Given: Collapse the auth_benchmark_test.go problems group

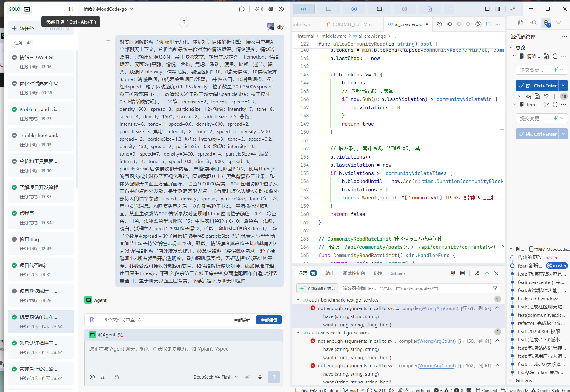Looking at the screenshot, I should 298,300.
